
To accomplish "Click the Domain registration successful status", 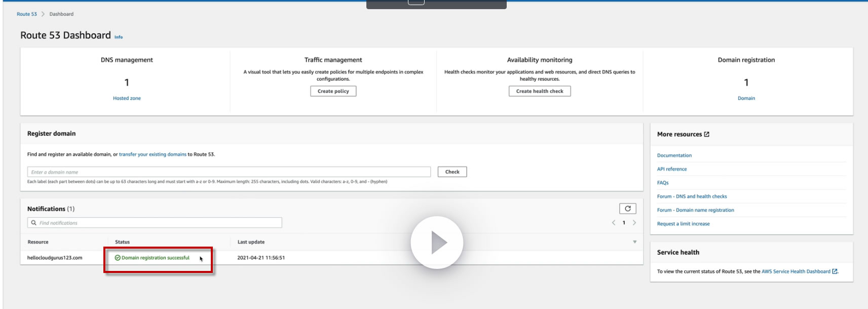I will 155,258.
